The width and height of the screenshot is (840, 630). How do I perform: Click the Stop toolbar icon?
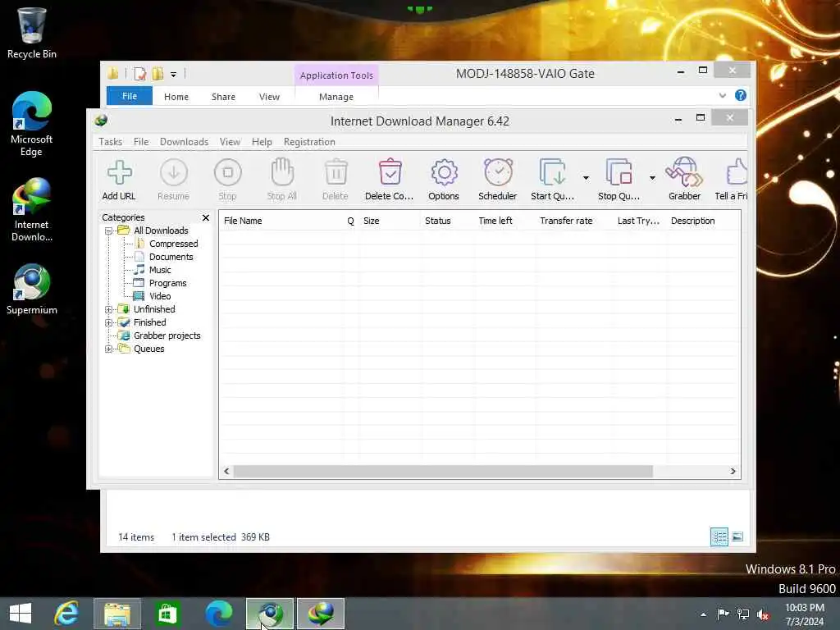[228, 172]
